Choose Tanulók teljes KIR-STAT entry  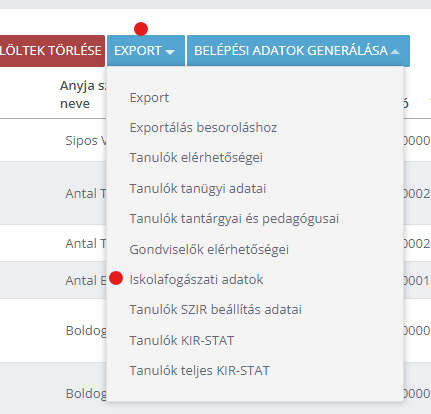point(199,371)
